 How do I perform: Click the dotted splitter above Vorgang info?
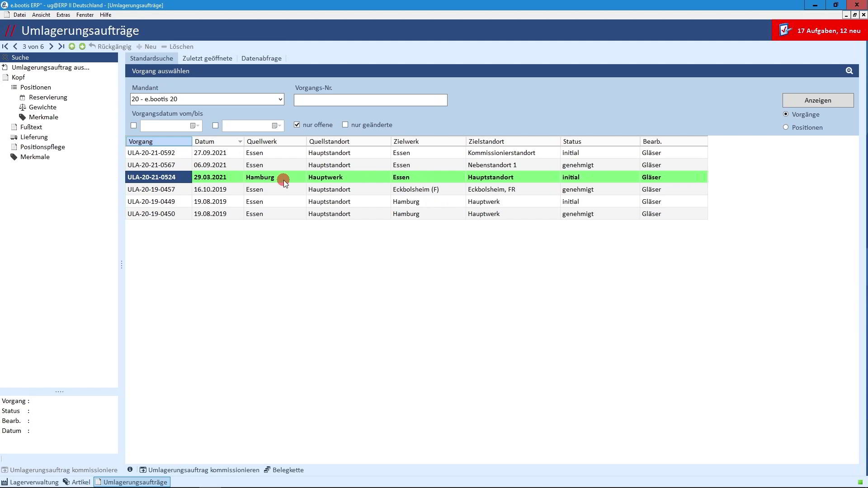click(59, 392)
